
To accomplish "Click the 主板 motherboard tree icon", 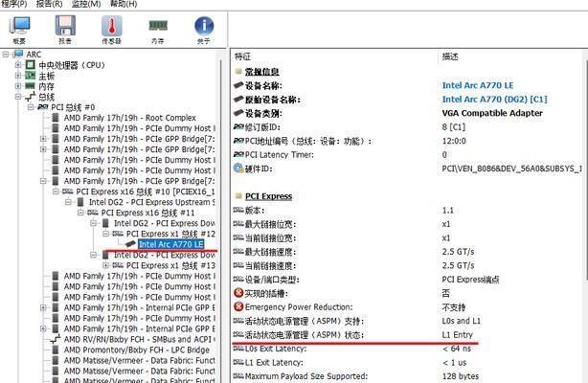I will (x=31, y=76).
